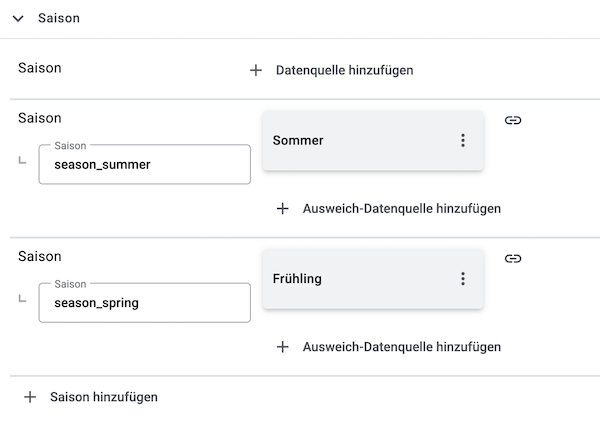Focus the season_summer input field
The width and height of the screenshot is (600, 425).
[x=144, y=165]
